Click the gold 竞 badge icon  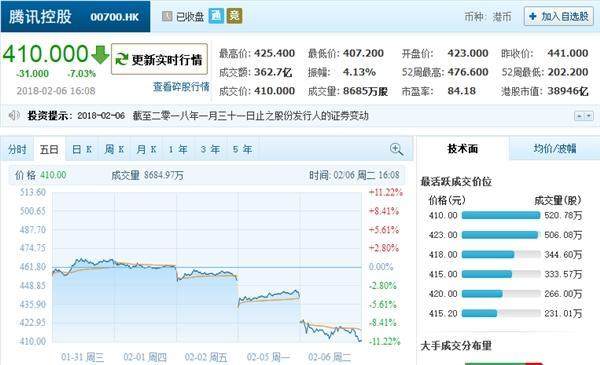pyautogui.click(x=234, y=16)
